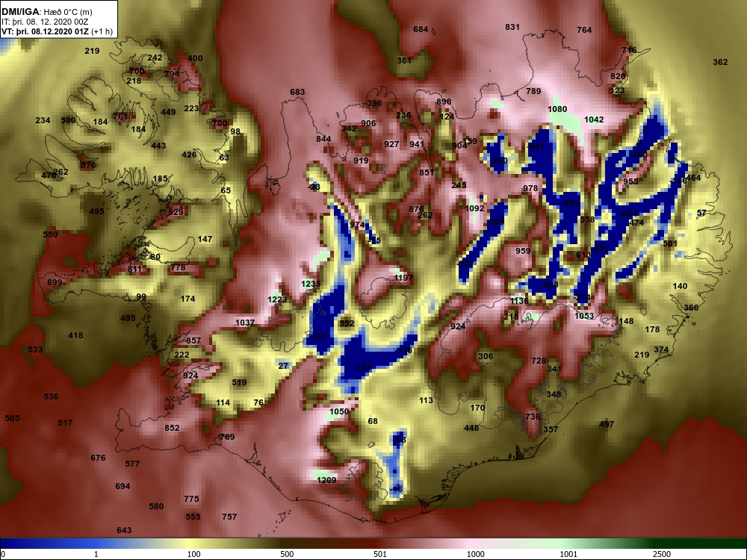Image resolution: width=747 pixels, height=560 pixels.
Task: Click the map value '464'
Action: 694,178
